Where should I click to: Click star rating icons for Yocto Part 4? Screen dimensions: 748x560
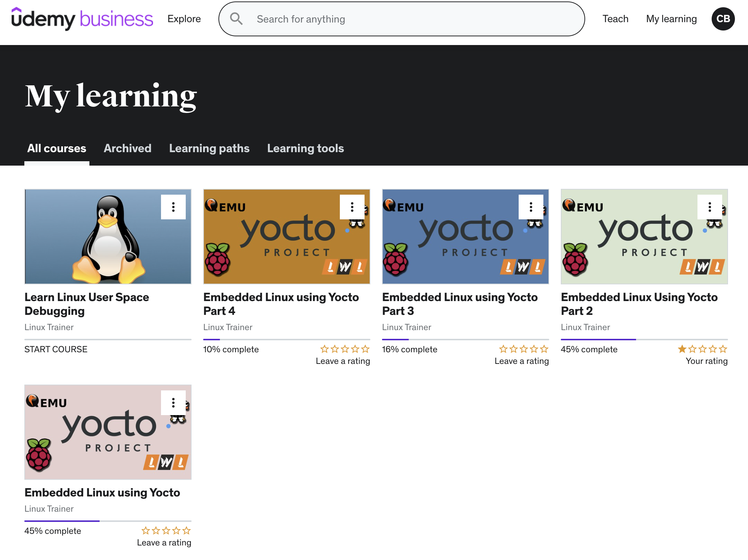(x=345, y=349)
